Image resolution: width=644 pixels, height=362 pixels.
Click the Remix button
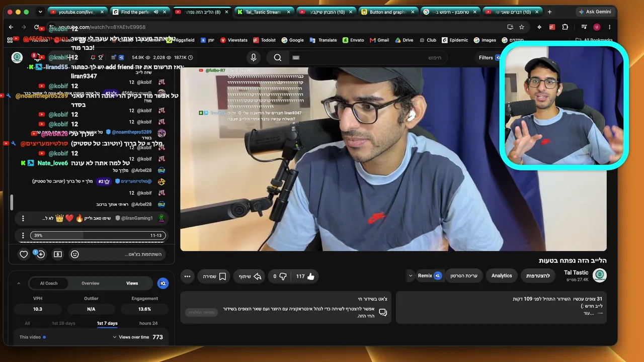[429, 276]
